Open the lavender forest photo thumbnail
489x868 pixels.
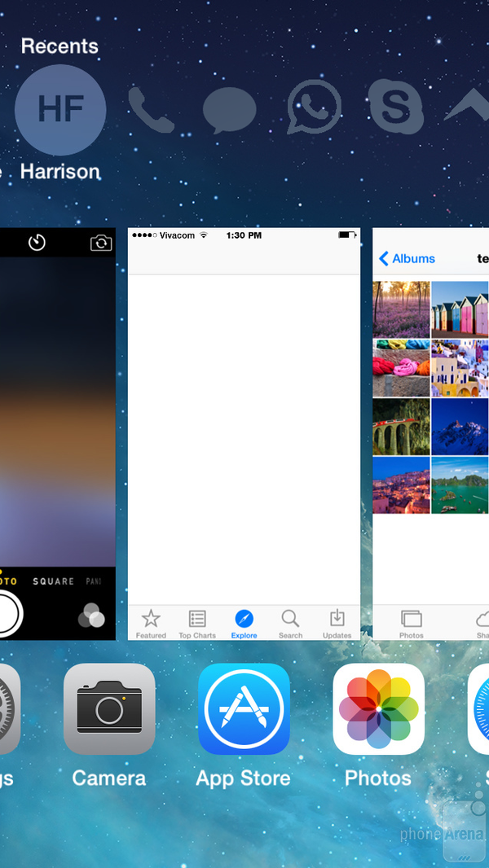[x=401, y=309]
